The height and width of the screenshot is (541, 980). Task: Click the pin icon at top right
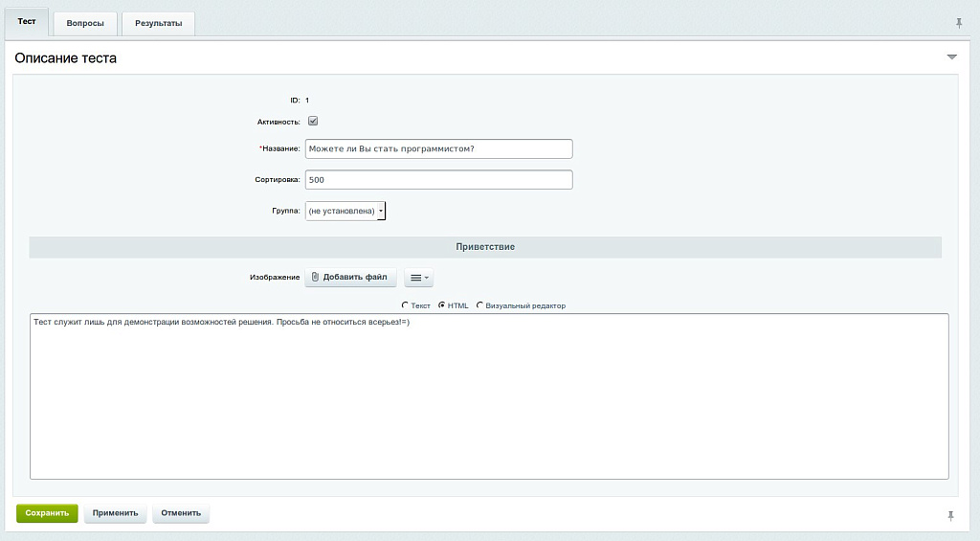(x=959, y=22)
